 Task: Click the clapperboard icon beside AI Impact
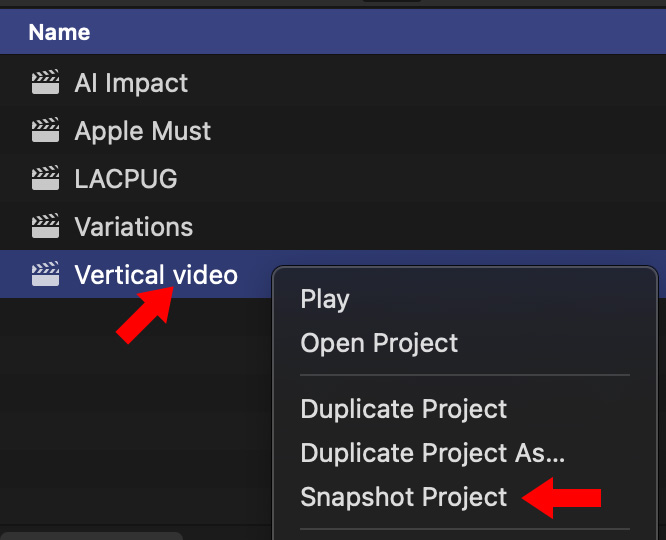[x=45, y=83]
